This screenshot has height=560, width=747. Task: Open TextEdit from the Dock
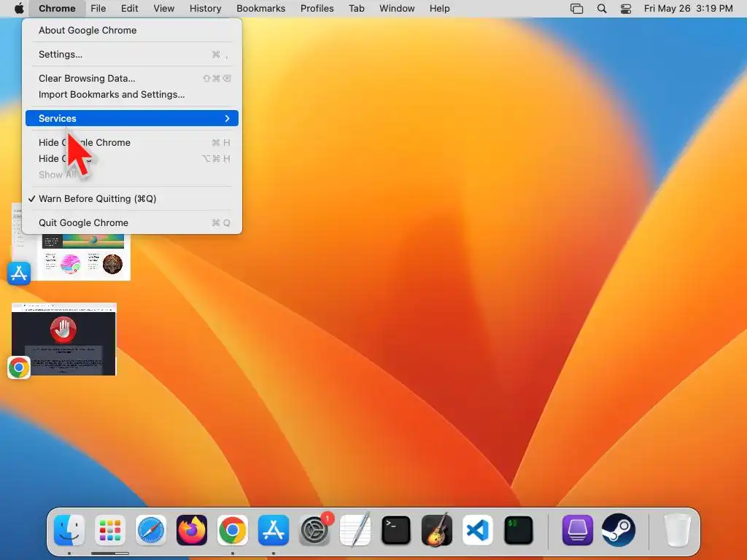[355, 529]
